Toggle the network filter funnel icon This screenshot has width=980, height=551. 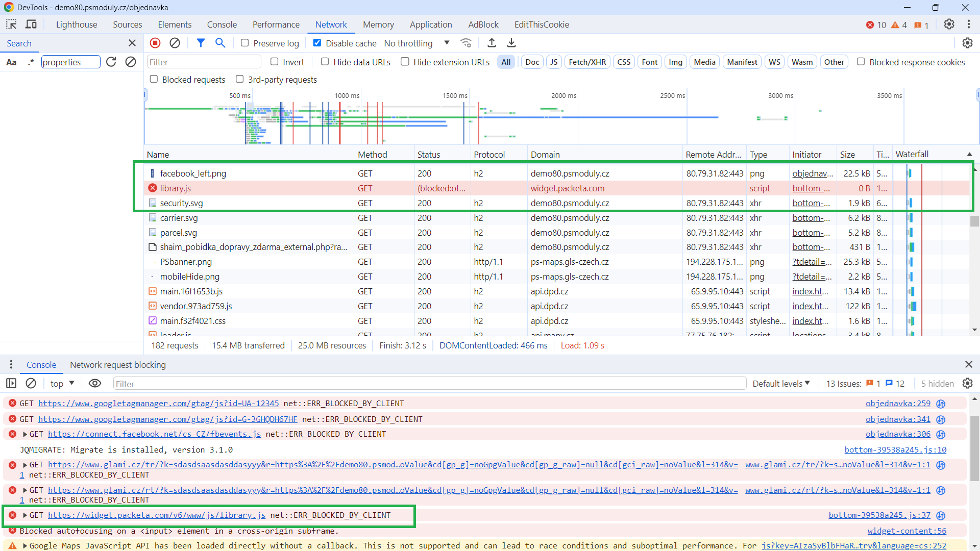point(201,43)
